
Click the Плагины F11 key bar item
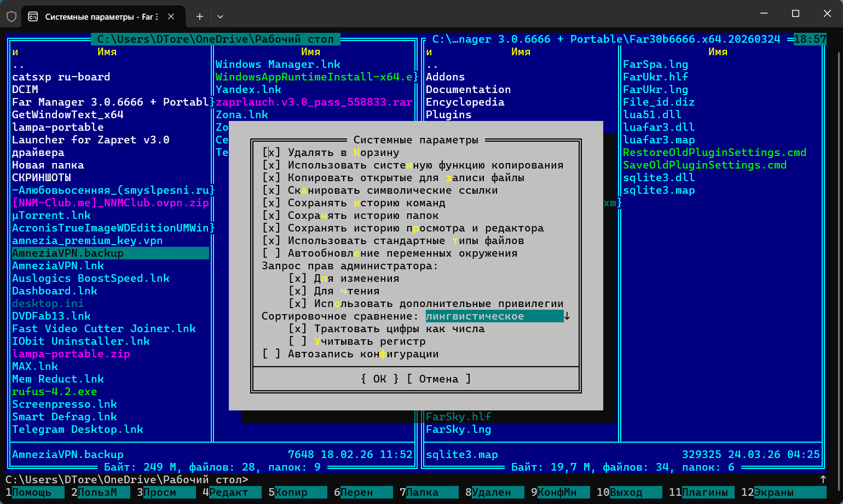pos(706,493)
